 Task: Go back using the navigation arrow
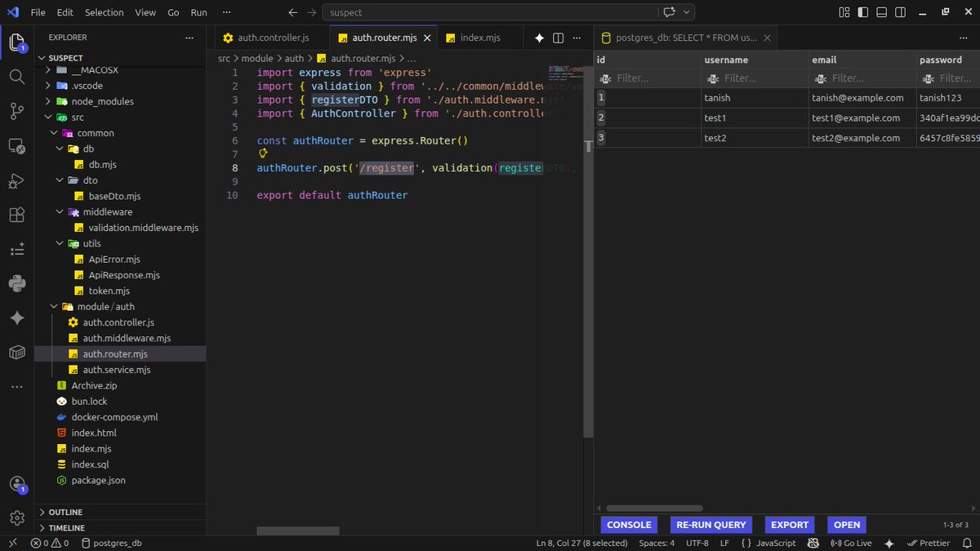click(293, 12)
